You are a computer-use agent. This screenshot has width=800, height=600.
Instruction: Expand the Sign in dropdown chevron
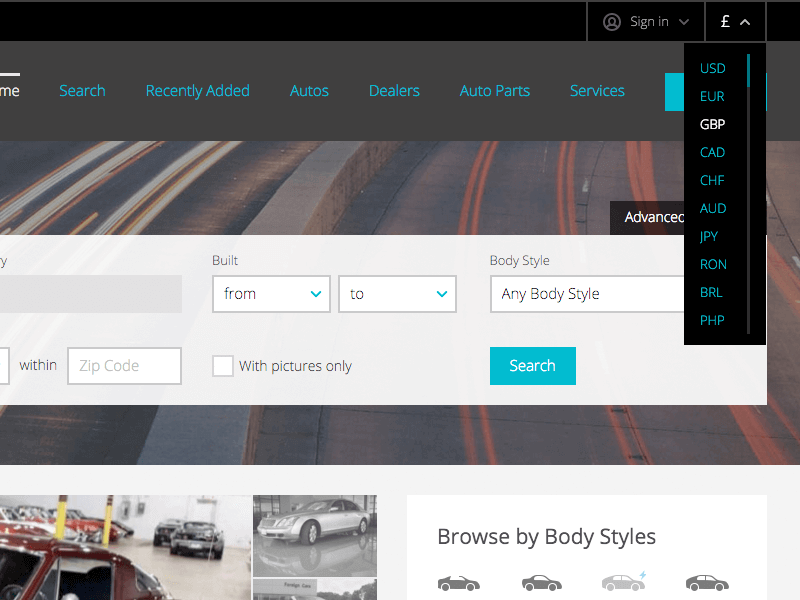pos(684,22)
